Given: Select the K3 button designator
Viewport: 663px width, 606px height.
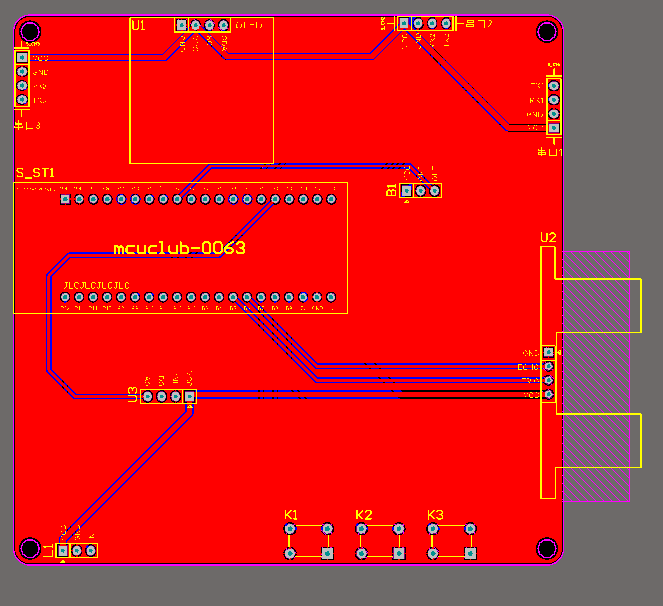Looking at the screenshot, I should click(435, 515).
